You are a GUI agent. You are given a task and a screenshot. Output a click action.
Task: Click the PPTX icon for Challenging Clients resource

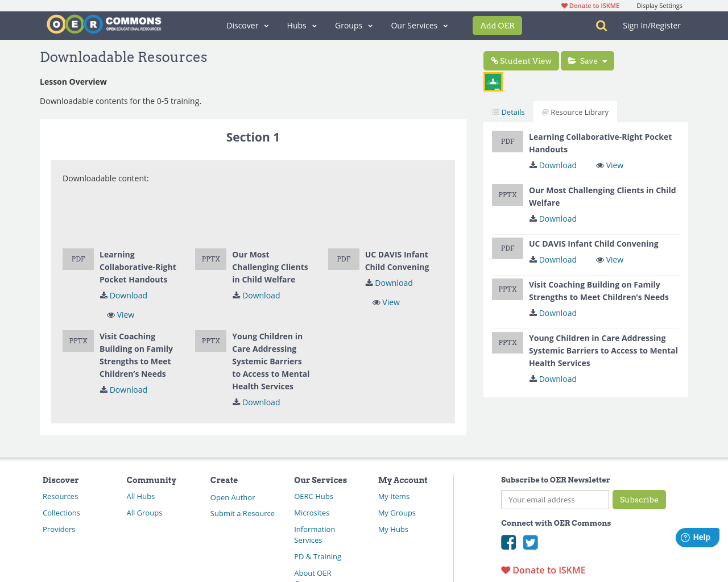[210, 259]
